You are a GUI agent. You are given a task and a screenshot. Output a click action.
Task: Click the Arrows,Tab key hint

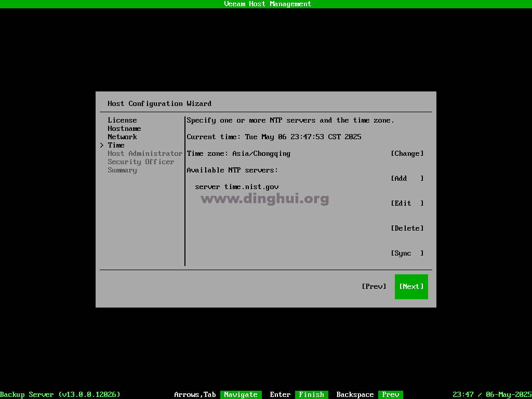coord(195,395)
